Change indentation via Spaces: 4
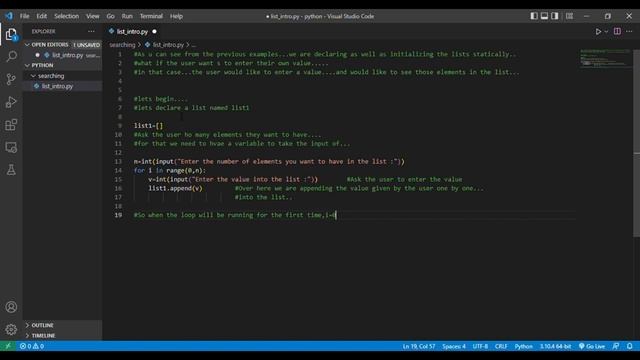The width and height of the screenshot is (640, 360). point(454,346)
